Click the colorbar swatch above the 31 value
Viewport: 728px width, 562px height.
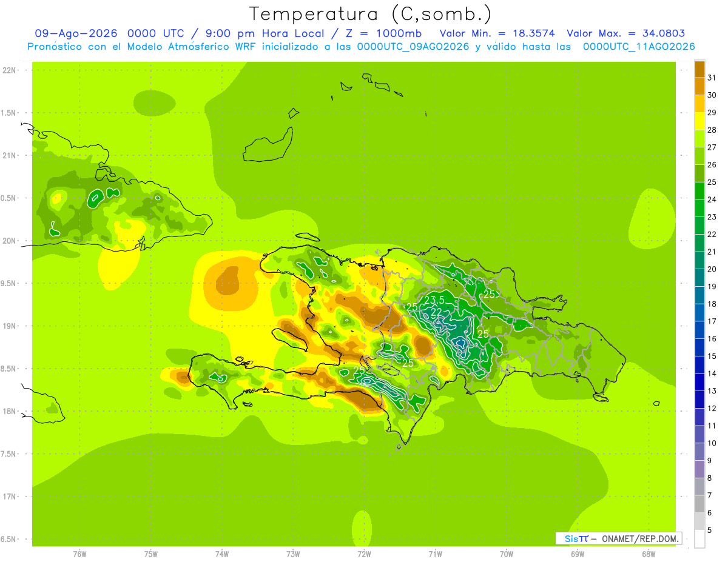699,69
